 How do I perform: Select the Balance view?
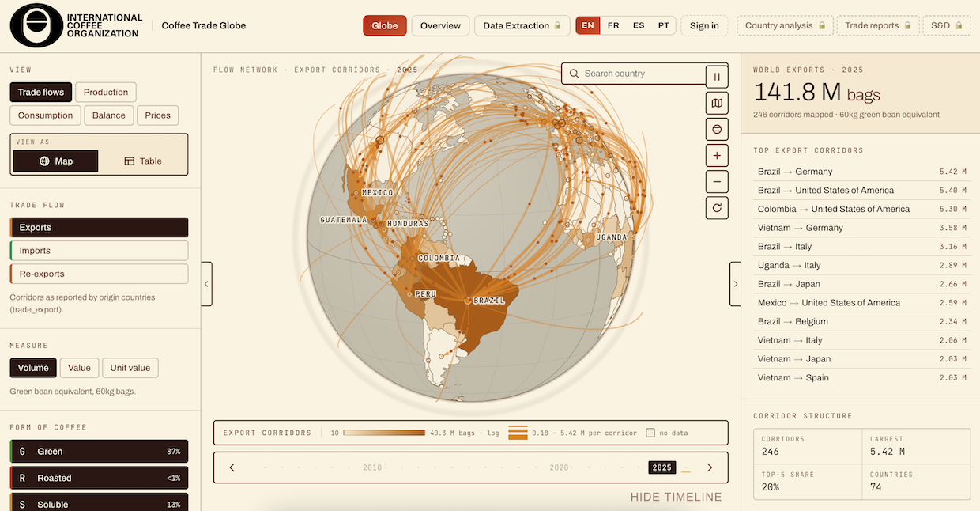click(x=109, y=115)
